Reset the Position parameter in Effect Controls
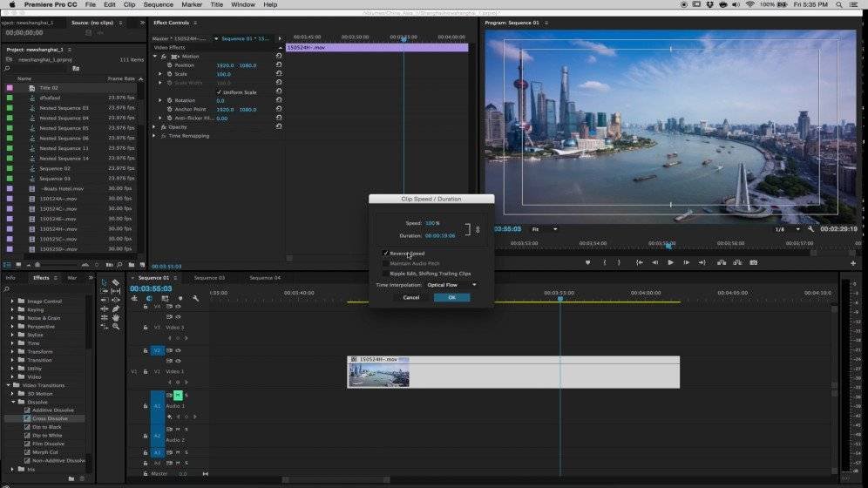 click(x=279, y=65)
